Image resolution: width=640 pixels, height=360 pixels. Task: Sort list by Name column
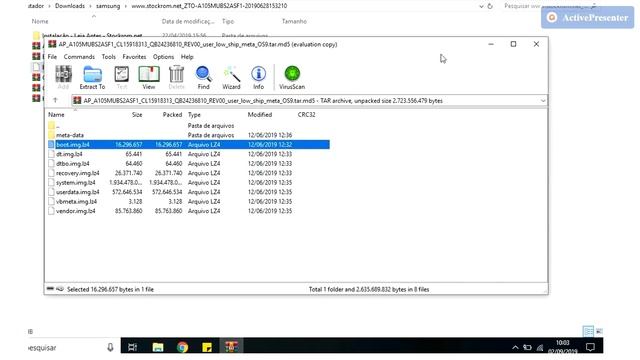tap(56, 115)
